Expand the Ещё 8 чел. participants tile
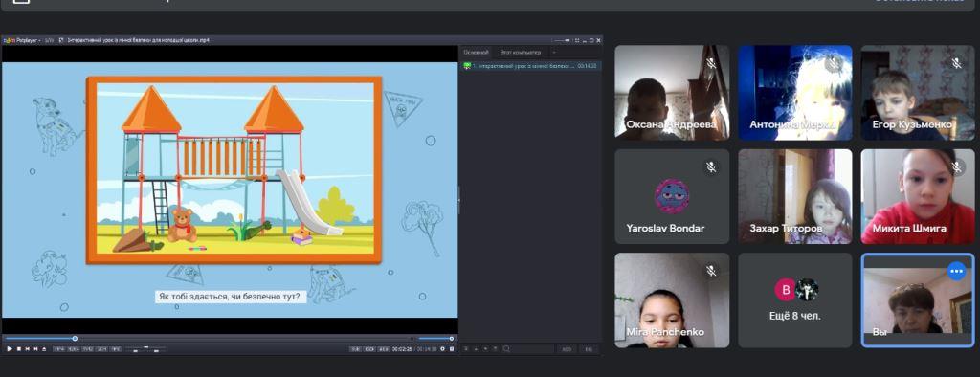This screenshot has width=980, height=377. [795, 300]
